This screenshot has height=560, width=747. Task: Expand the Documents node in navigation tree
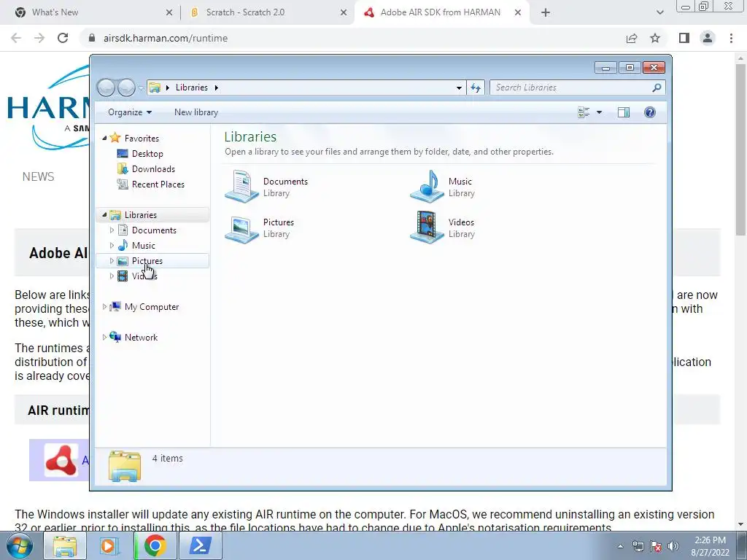(x=112, y=230)
